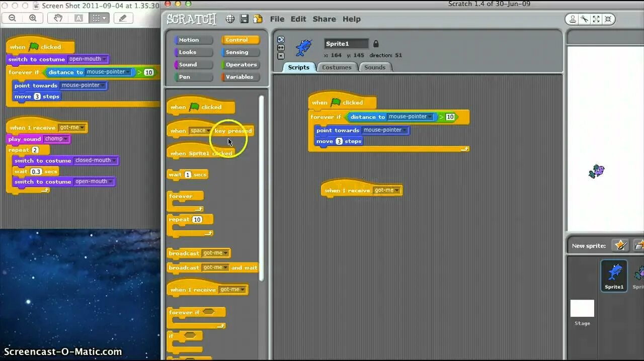This screenshot has height=361, width=644.
Task: Open mouse-pointer dropdown in point towards block
Action: pyautogui.click(x=405, y=130)
